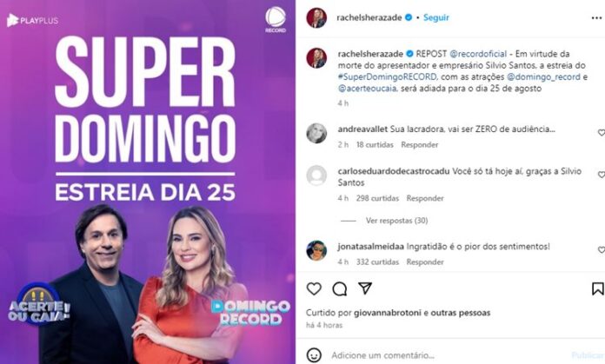Share post using paper plane icon

[365, 288]
